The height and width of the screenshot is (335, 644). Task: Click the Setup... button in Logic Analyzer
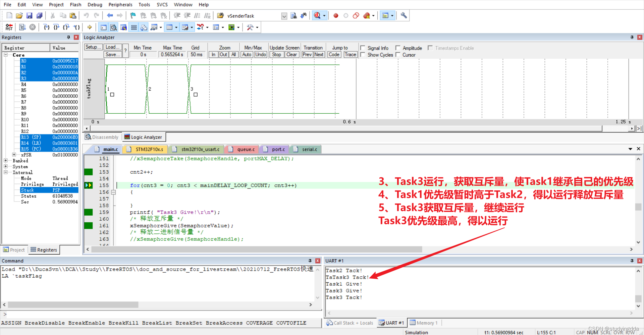[x=93, y=47]
